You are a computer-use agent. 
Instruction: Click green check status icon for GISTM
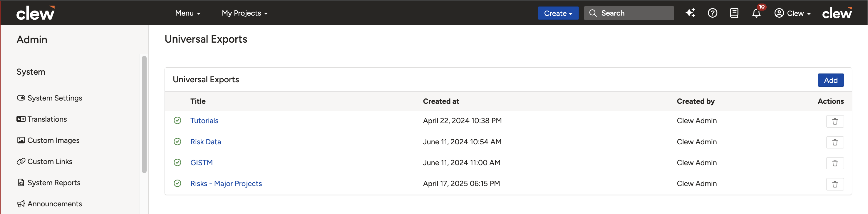click(177, 163)
